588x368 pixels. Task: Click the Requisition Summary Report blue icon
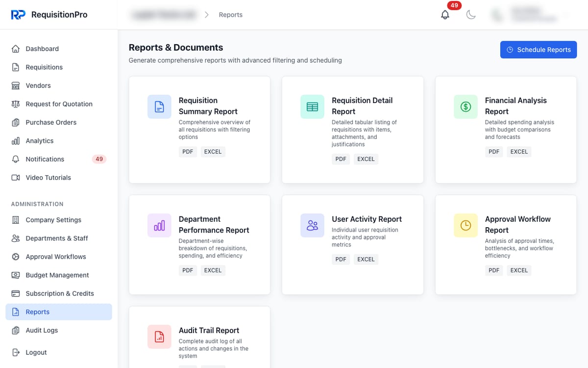[159, 106]
